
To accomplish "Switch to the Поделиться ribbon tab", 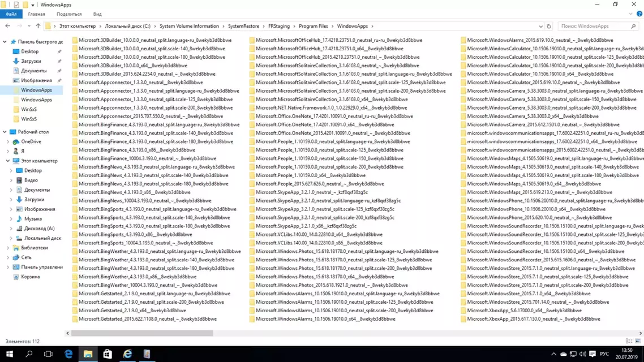I will pyautogui.click(x=69, y=14).
